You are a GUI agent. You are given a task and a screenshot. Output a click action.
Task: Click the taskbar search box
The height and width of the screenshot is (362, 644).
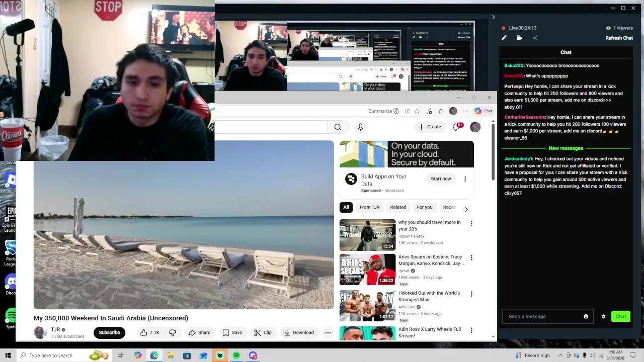coord(64,355)
